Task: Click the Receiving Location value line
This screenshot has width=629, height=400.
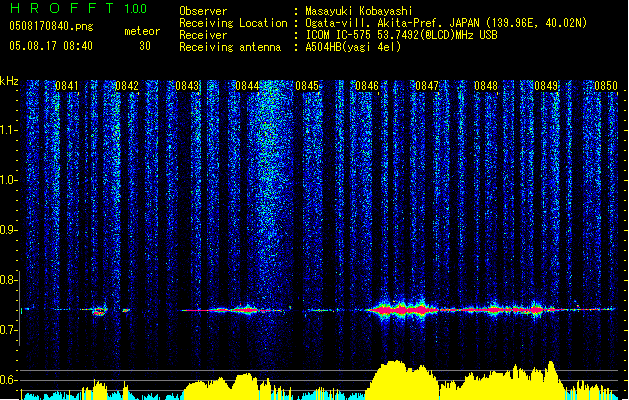Action: click(446, 23)
